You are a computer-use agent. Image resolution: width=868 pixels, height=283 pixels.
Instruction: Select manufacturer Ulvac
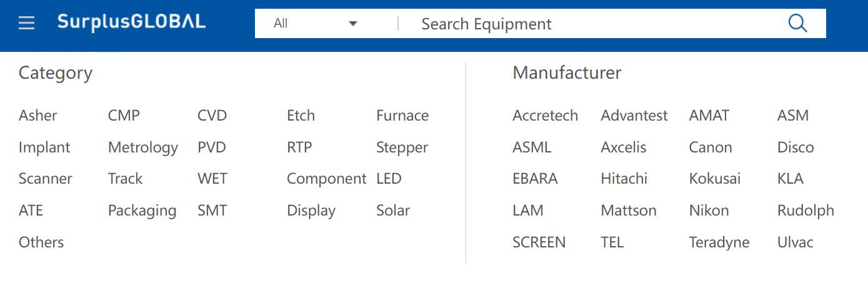[796, 242]
